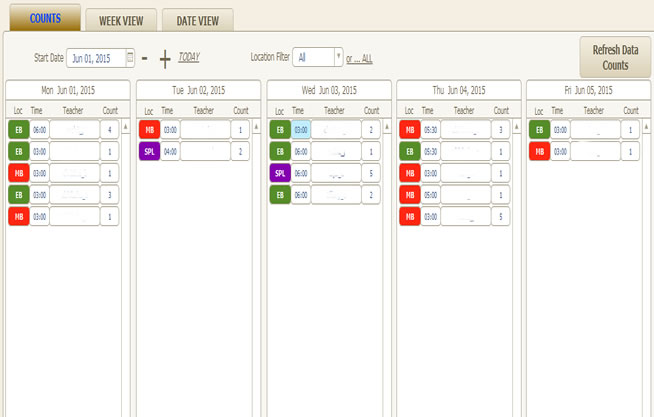Click Monday's 06:00 time cell
This screenshot has width=654, height=417.
pos(40,130)
